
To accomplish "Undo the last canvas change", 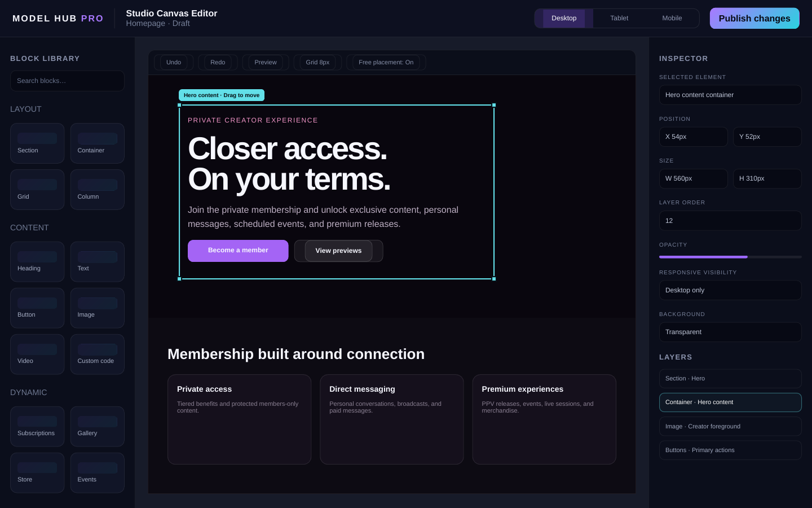I will [x=174, y=62].
